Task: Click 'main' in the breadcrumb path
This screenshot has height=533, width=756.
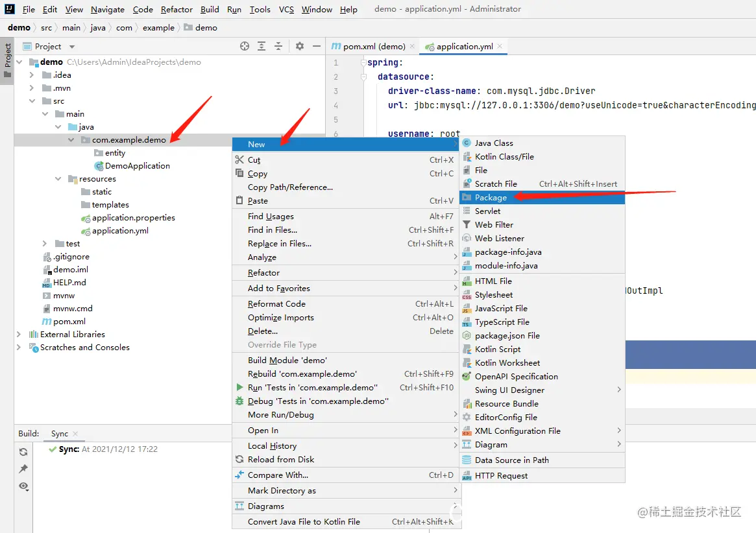Action: [x=71, y=28]
